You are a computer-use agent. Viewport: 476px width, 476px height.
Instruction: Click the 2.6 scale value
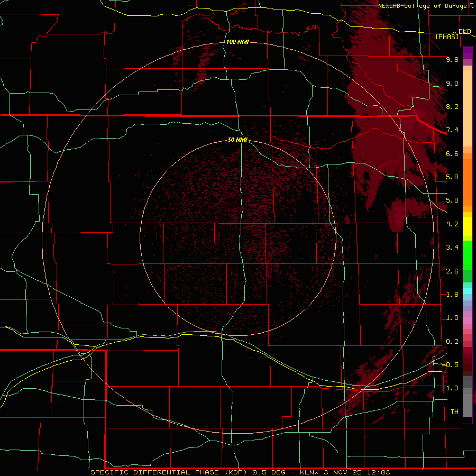pyautogui.click(x=452, y=271)
